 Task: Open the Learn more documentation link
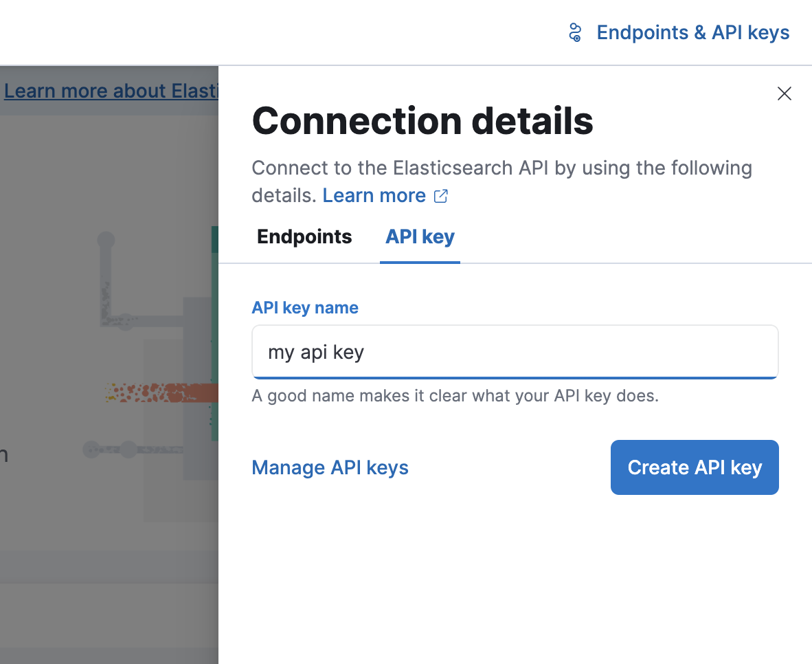(374, 196)
